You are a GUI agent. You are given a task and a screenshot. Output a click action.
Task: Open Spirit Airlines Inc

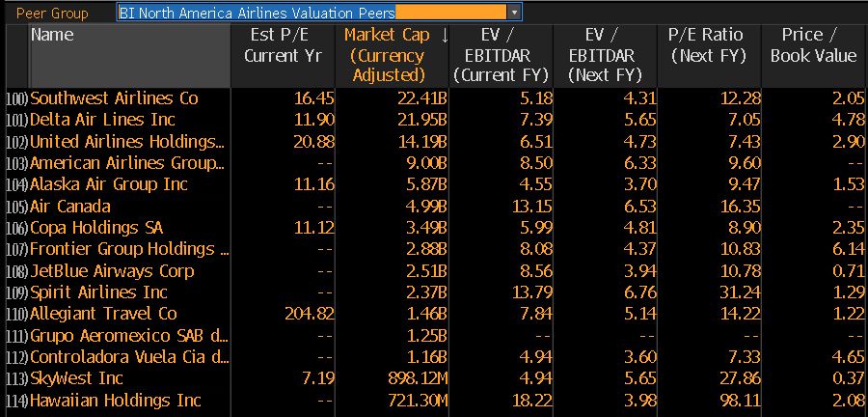point(99,292)
